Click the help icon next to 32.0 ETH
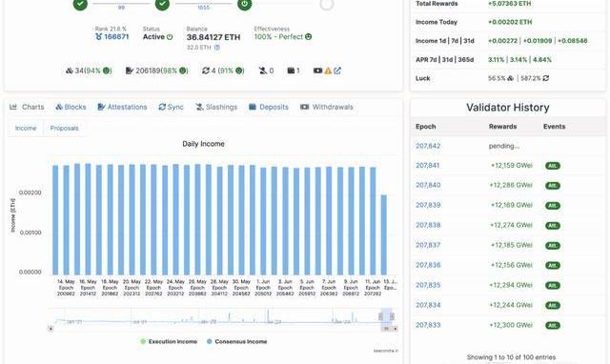This screenshot has width=610, height=364. click(x=217, y=48)
